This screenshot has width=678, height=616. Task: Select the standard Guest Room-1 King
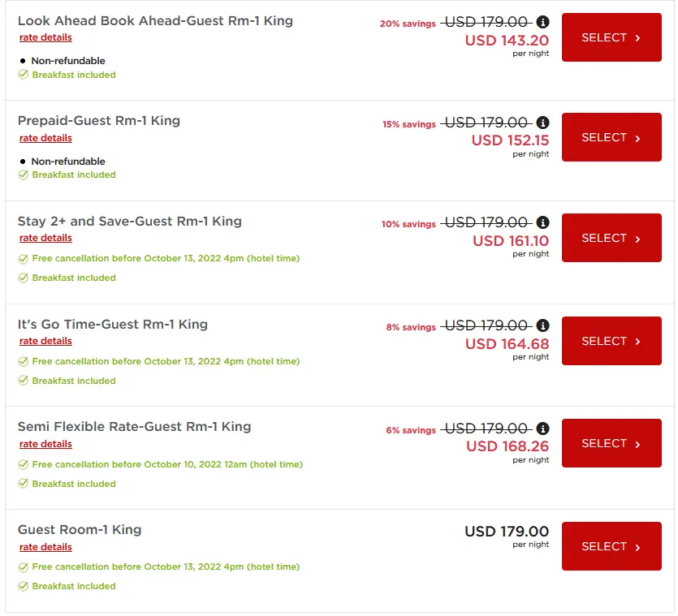coord(611,546)
